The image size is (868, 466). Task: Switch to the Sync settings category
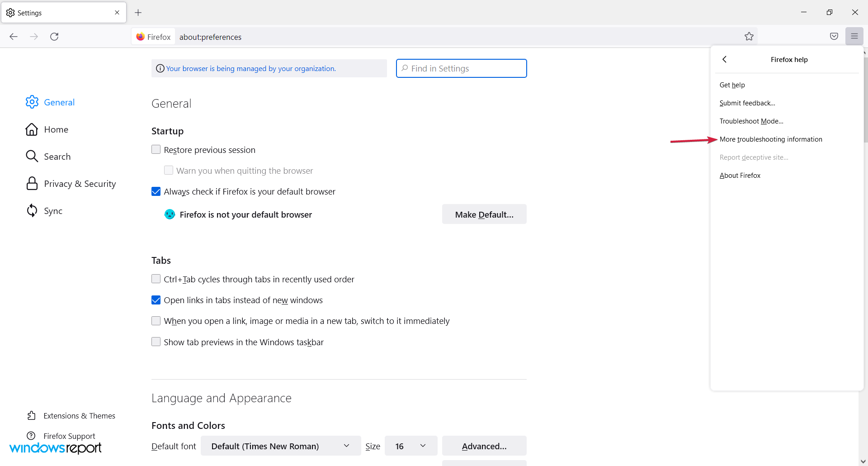click(53, 211)
